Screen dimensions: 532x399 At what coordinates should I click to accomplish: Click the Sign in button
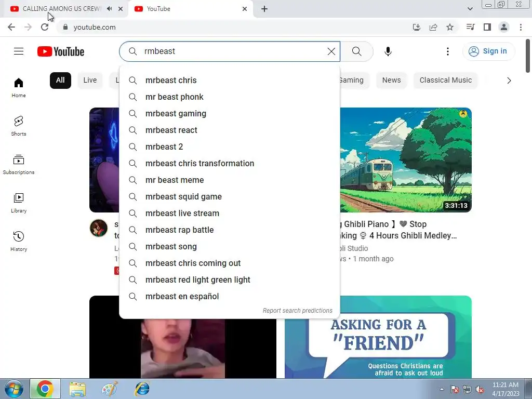(488, 51)
